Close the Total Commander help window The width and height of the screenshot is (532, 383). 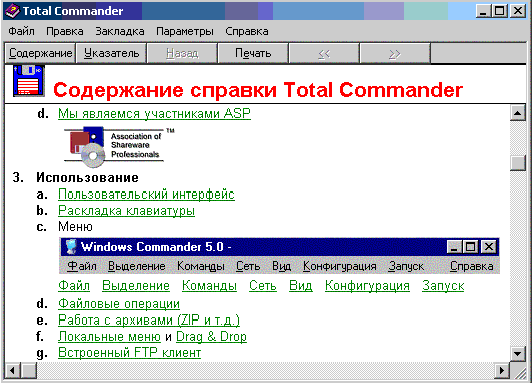518,11
